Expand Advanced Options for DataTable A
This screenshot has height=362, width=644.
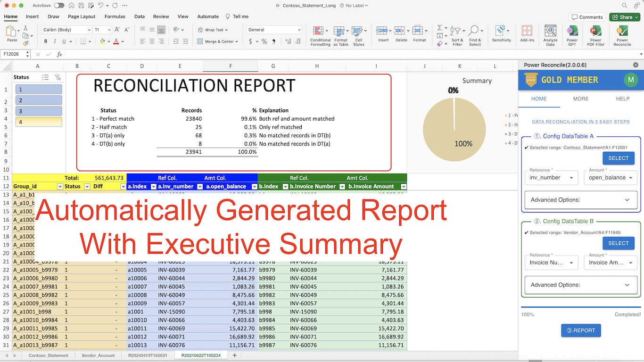(x=581, y=200)
